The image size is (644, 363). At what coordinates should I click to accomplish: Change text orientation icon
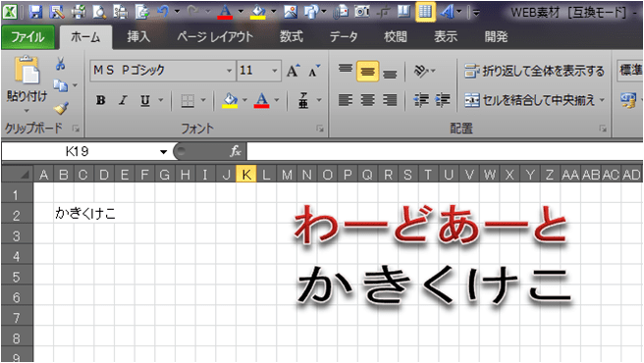coord(421,71)
